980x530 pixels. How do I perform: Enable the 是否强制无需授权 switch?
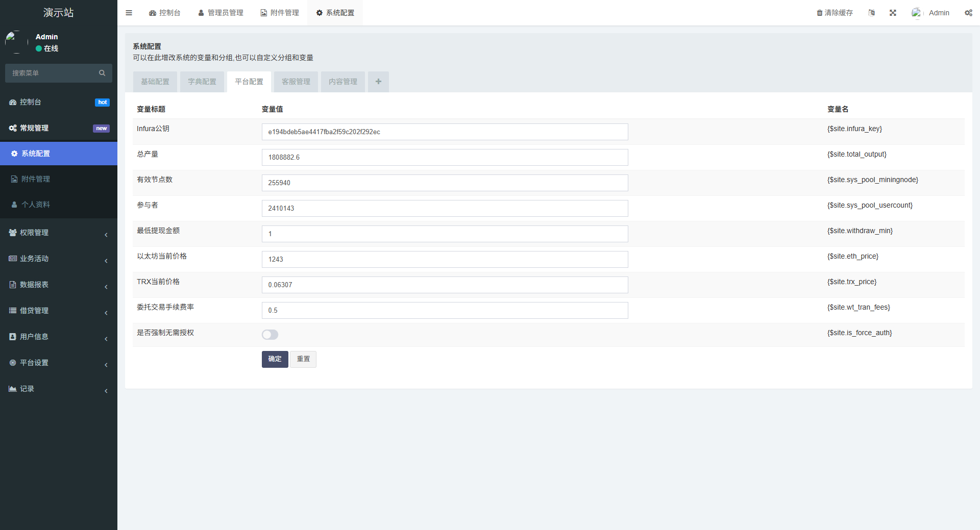click(x=269, y=335)
